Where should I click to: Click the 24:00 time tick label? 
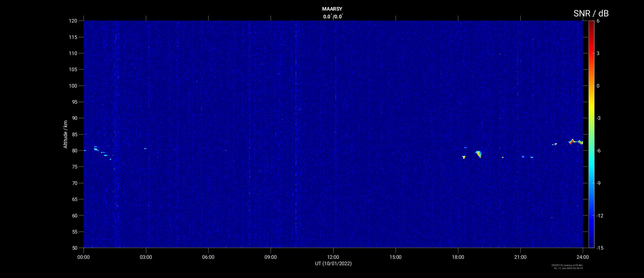[x=583, y=257]
